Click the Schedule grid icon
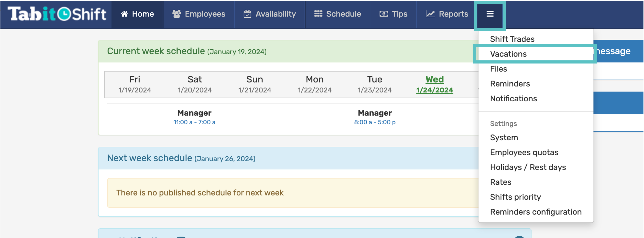Screen dimensions: 644x238 point(318,14)
